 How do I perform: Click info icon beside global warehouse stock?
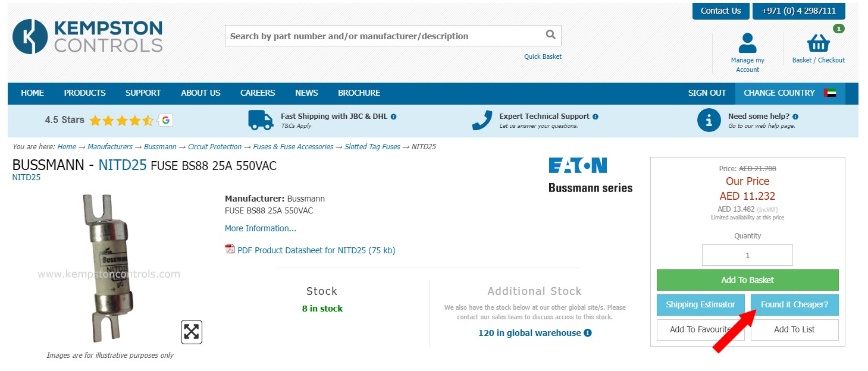click(x=588, y=333)
